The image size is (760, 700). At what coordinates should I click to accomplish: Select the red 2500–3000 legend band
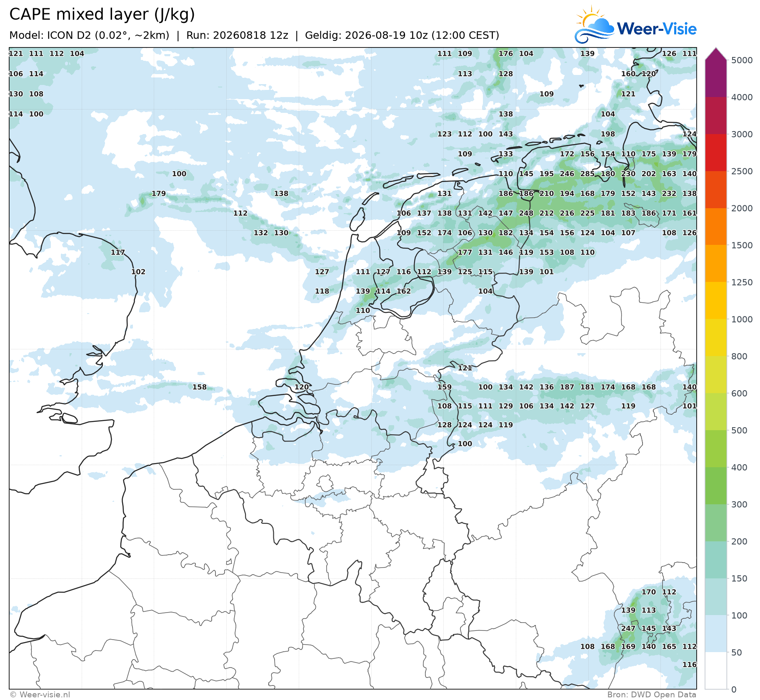[716, 153]
